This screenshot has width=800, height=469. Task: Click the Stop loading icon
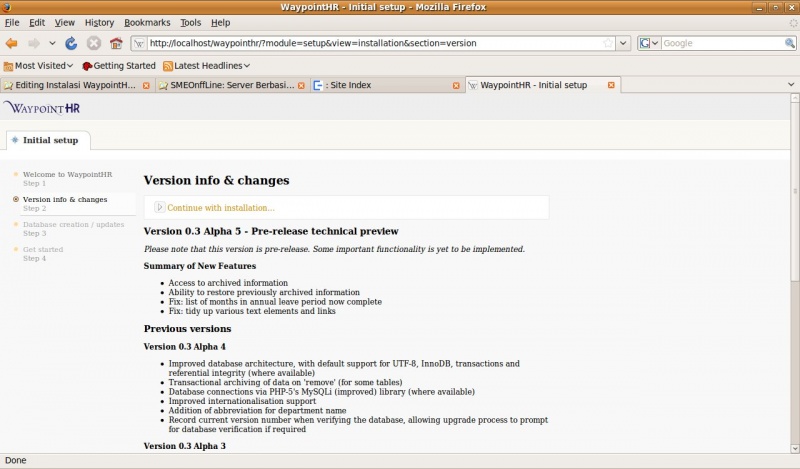tap(93, 43)
